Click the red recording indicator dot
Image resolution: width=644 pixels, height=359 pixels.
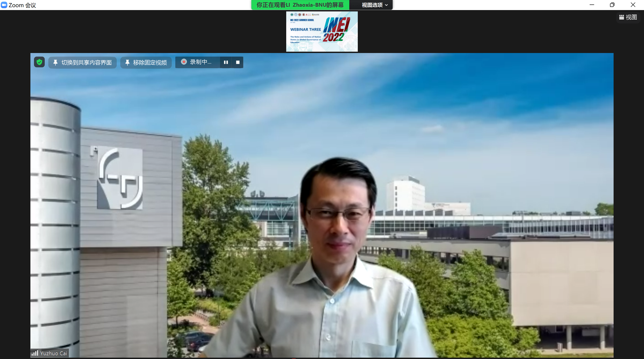coord(184,62)
